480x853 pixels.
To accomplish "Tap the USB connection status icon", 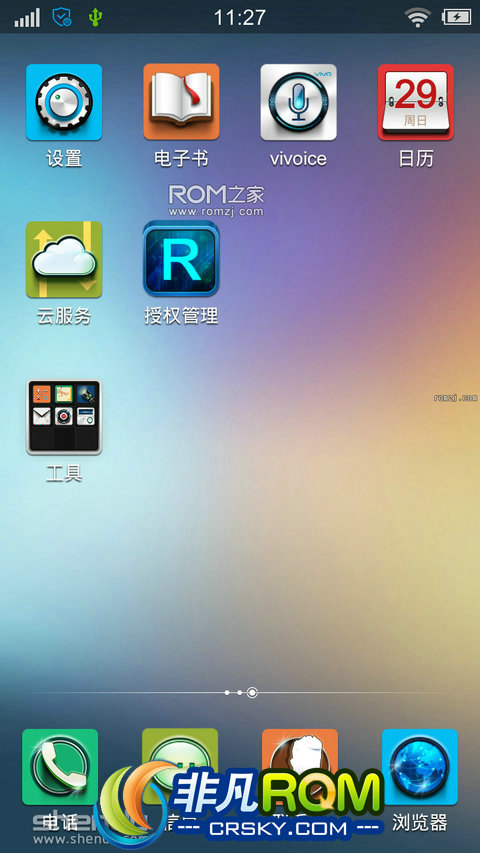I will pyautogui.click(x=95, y=17).
